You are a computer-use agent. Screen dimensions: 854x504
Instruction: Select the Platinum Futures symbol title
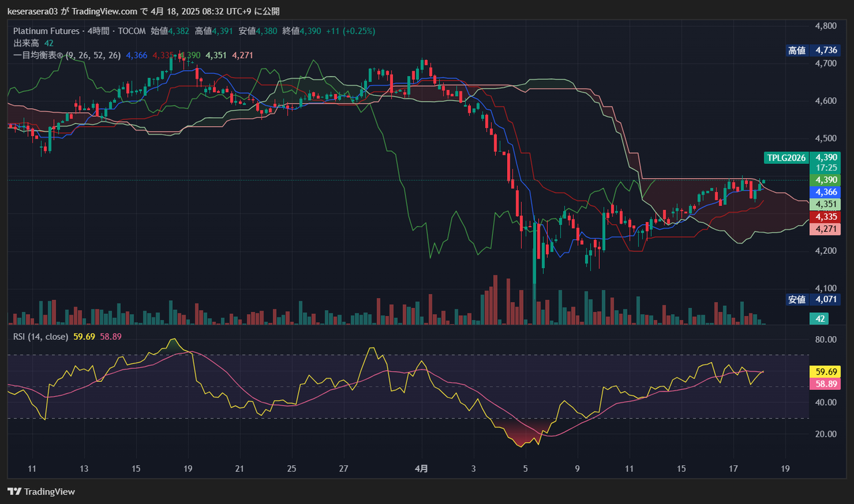point(45,31)
